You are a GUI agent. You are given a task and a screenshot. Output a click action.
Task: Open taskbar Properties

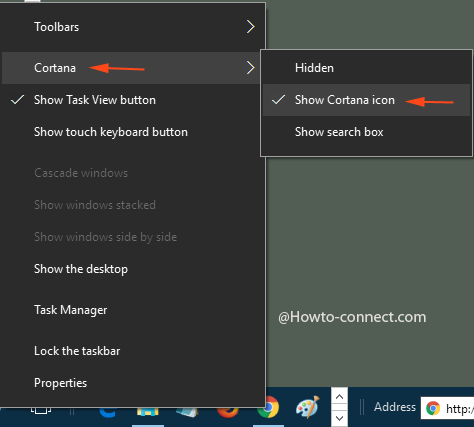tap(133, 383)
